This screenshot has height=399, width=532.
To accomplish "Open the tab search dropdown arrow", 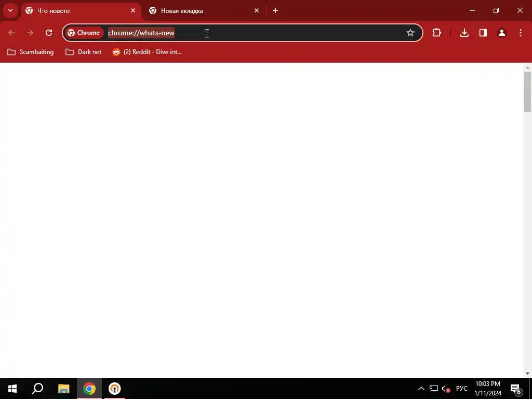I will 10,10.
